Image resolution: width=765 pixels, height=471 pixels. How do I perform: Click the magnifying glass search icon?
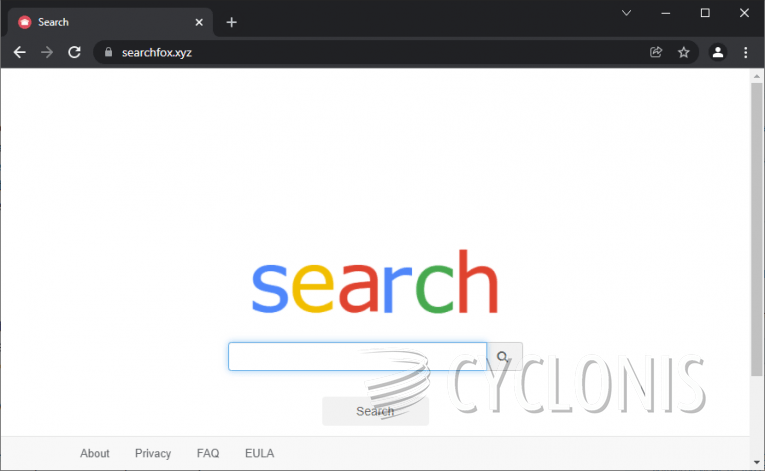(x=504, y=357)
